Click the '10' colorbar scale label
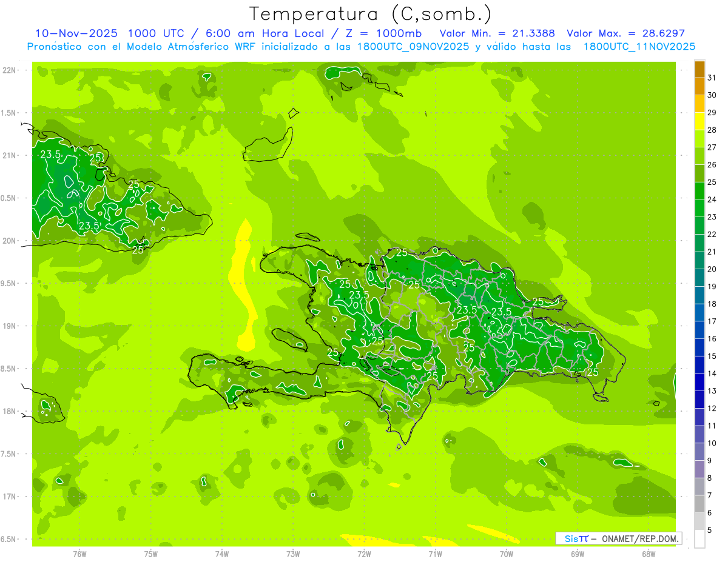 click(712, 443)
